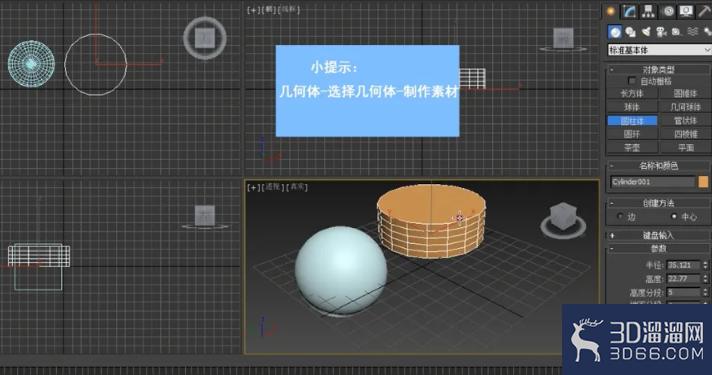
Task: Click the 几何球体 object button
Action: pos(685,107)
